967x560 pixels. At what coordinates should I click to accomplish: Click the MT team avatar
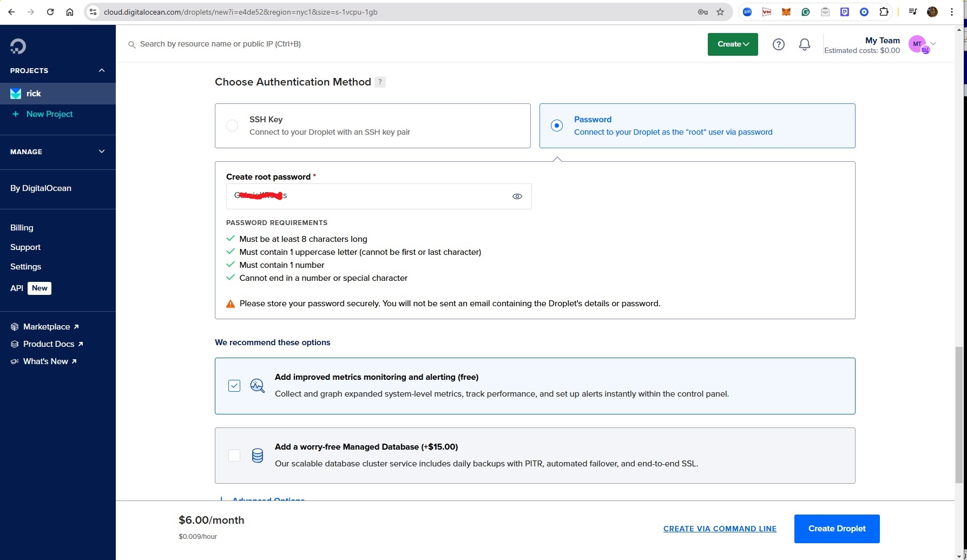coord(918,44)
